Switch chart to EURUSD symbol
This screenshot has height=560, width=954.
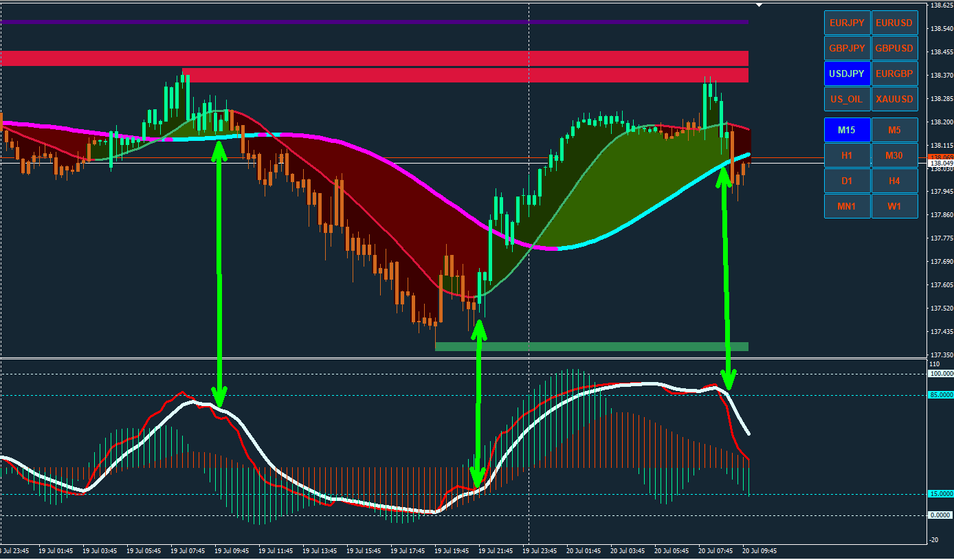pyautogui.click(x=894, y=23)
